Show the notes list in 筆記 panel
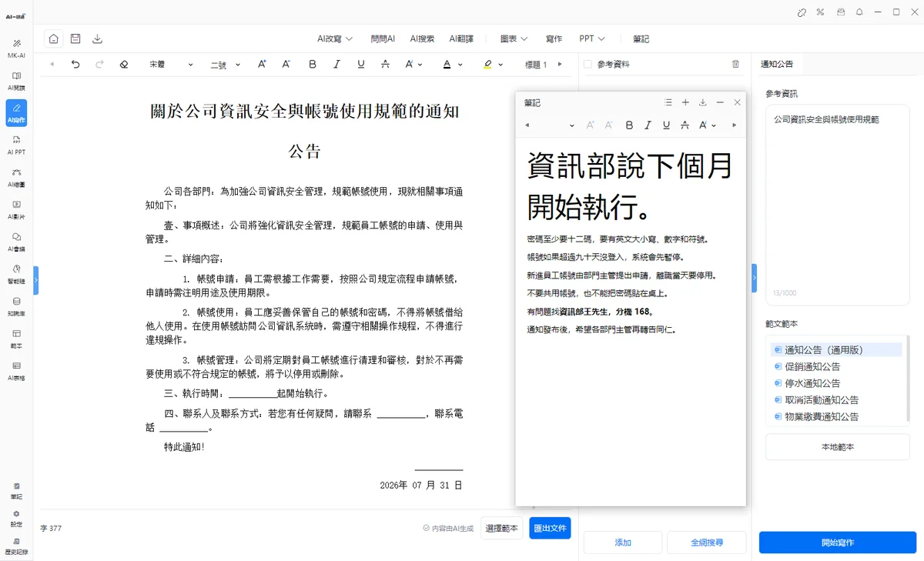 click(x=668, y=102)
